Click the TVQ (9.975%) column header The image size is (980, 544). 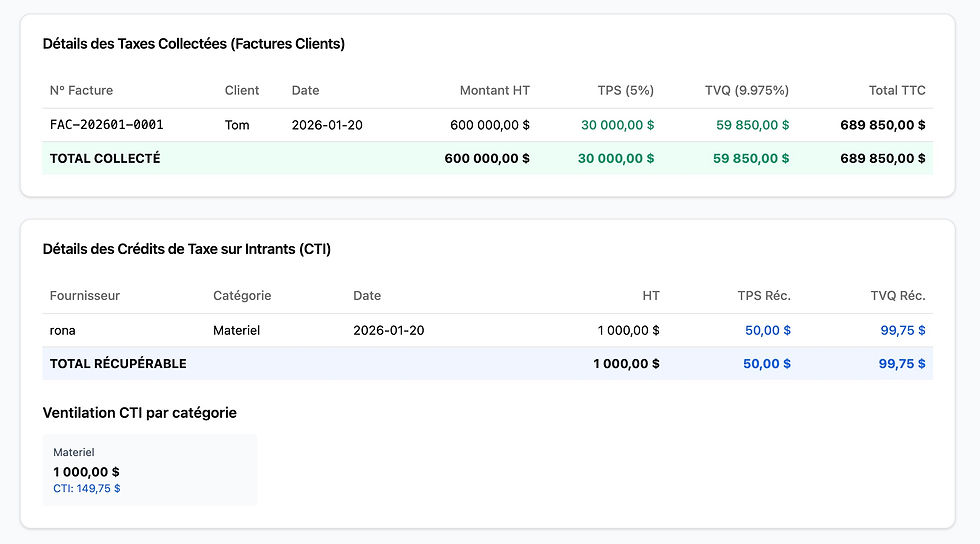pos(746,90)
